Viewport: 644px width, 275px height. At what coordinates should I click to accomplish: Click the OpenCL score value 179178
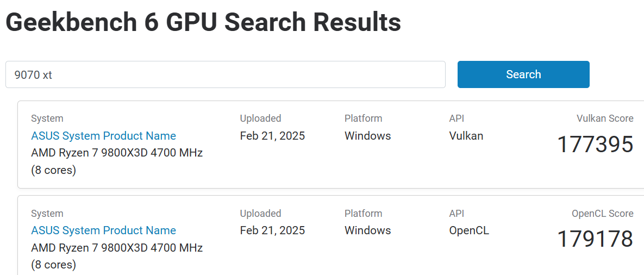pos(595,239)
